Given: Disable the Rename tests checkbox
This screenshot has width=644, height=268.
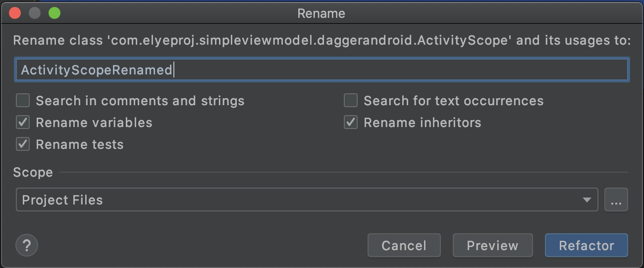Looking at the screenshot, I should tap(23, 144).
